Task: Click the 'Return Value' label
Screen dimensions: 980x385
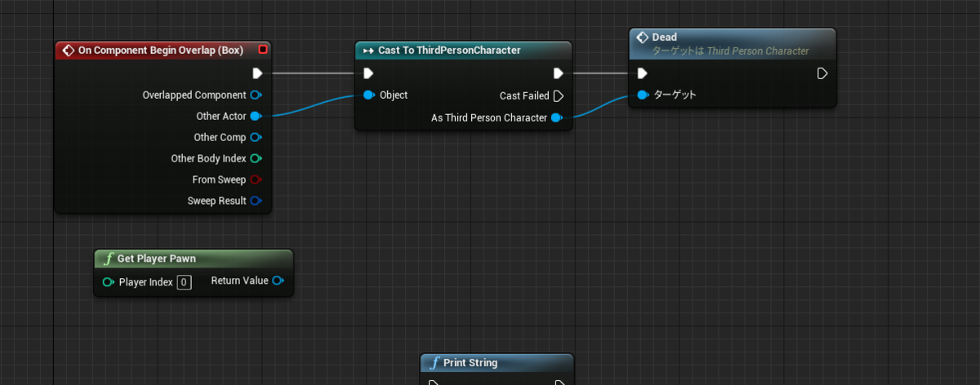Action: (x=239, y=281)
